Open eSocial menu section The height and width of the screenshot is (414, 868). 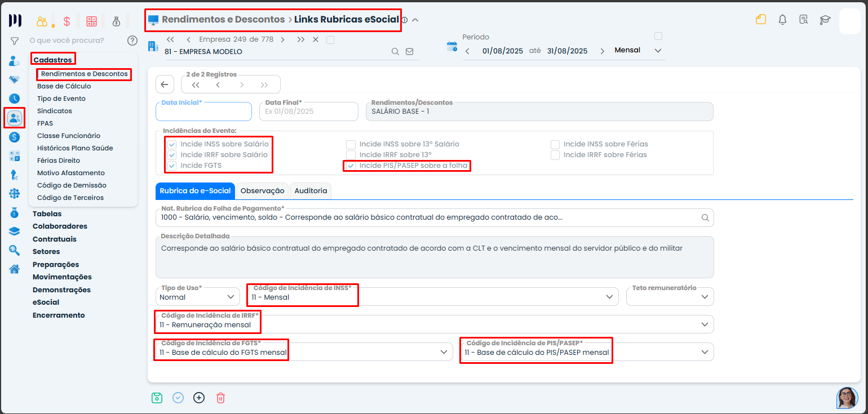pyautogui.click(x=46, y=302)
